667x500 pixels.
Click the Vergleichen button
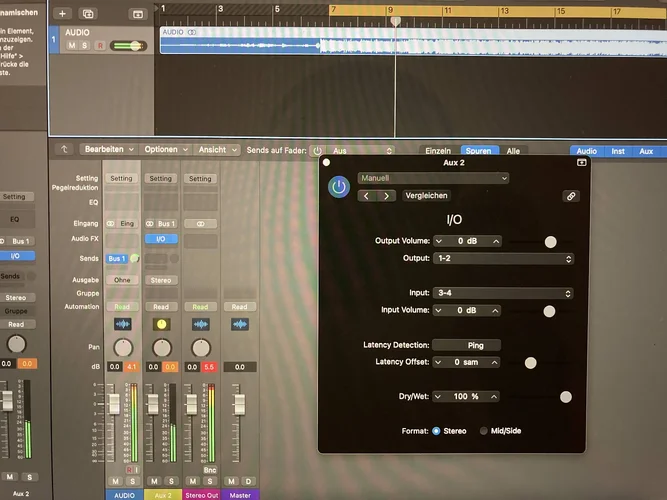click(x=426, y=196)
